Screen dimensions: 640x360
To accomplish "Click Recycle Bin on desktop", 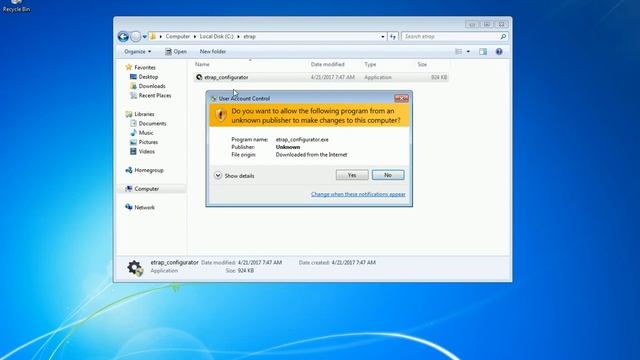I will tap(16, 6).
